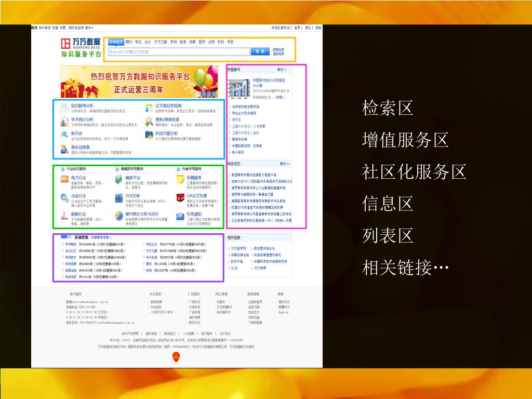
Task: Click 学位论文 in the resource update list
Action: [152, 244]
